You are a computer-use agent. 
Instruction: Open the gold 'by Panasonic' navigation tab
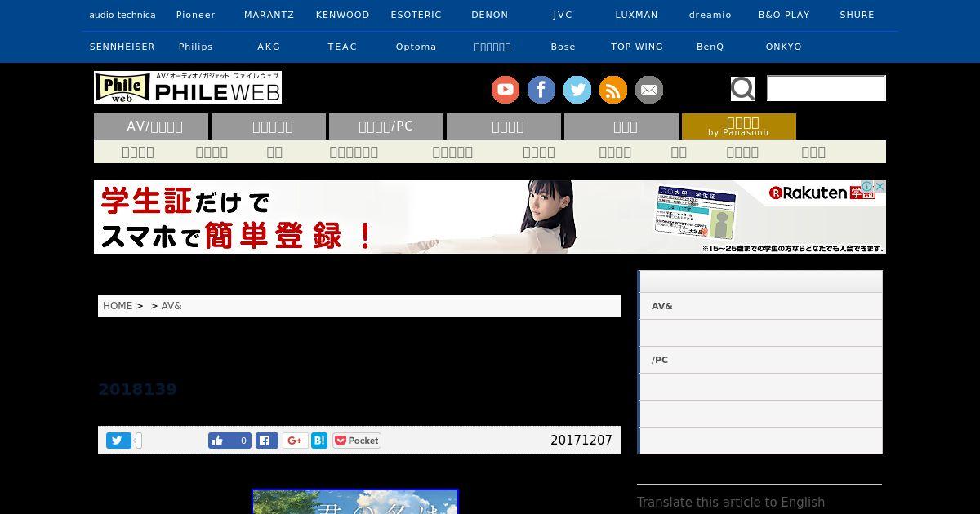[739, 126]
